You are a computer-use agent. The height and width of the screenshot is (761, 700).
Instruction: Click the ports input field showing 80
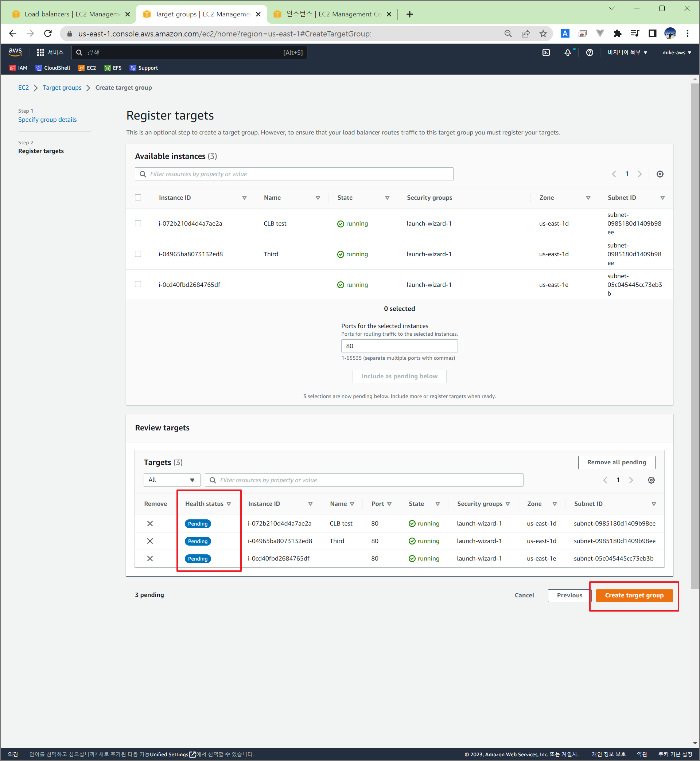399,346
